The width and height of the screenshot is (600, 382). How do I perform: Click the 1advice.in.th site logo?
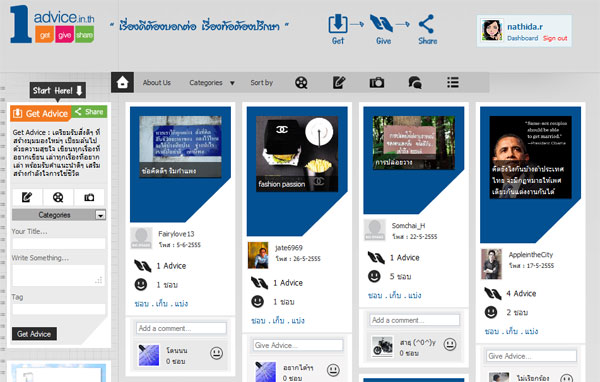[x=52, y=24]
